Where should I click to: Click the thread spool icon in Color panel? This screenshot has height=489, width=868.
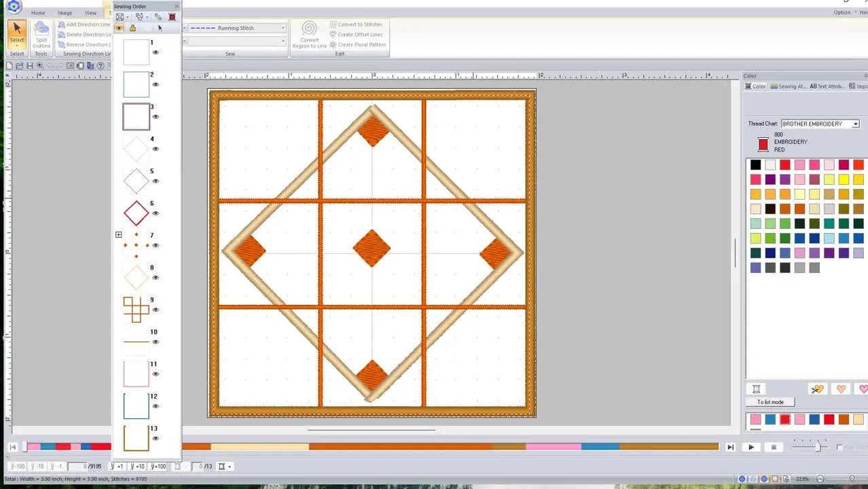pyautogui.click(x=756, y=389)
